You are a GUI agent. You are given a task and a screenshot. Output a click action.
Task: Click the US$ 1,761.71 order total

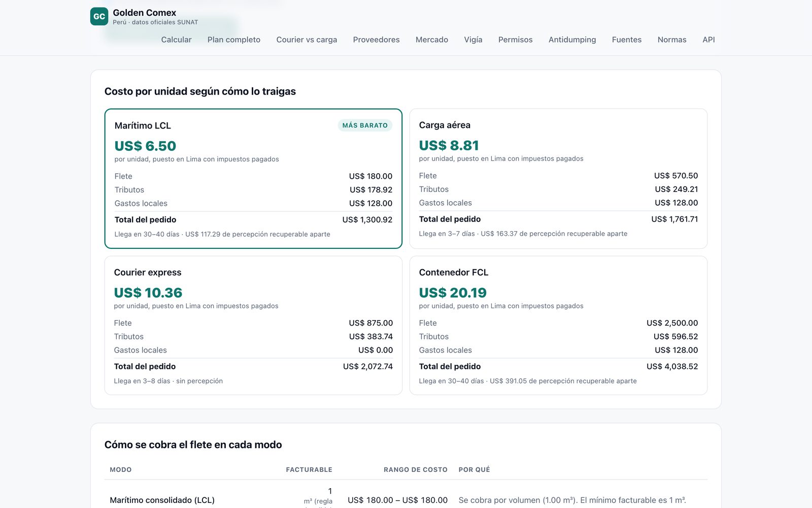(674, 219)
